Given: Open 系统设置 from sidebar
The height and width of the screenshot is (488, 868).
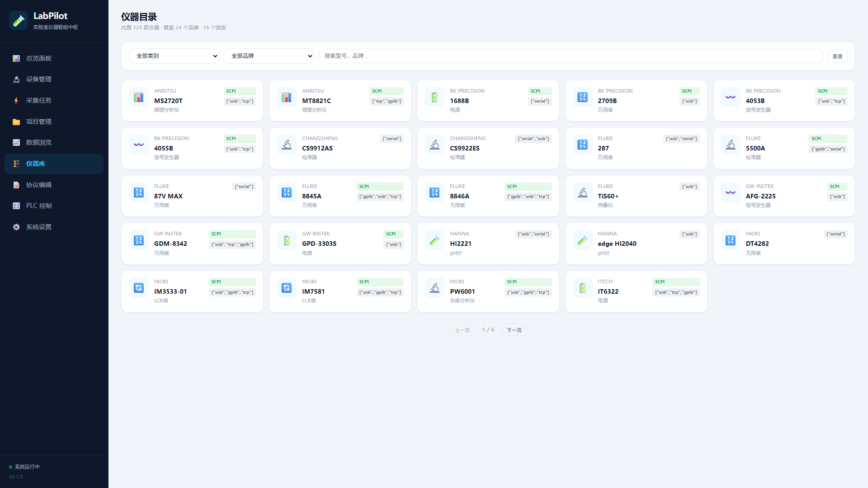Looking at the screenshot, I should click(x=54, y=227).
